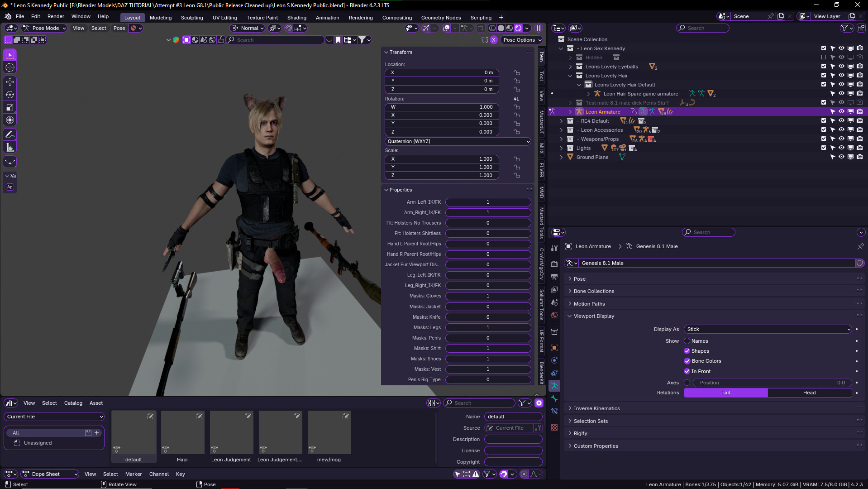Viewport: 868px width, 489px height.
Task: Expand the RE4 Default collection
Action: click(561, 121)
